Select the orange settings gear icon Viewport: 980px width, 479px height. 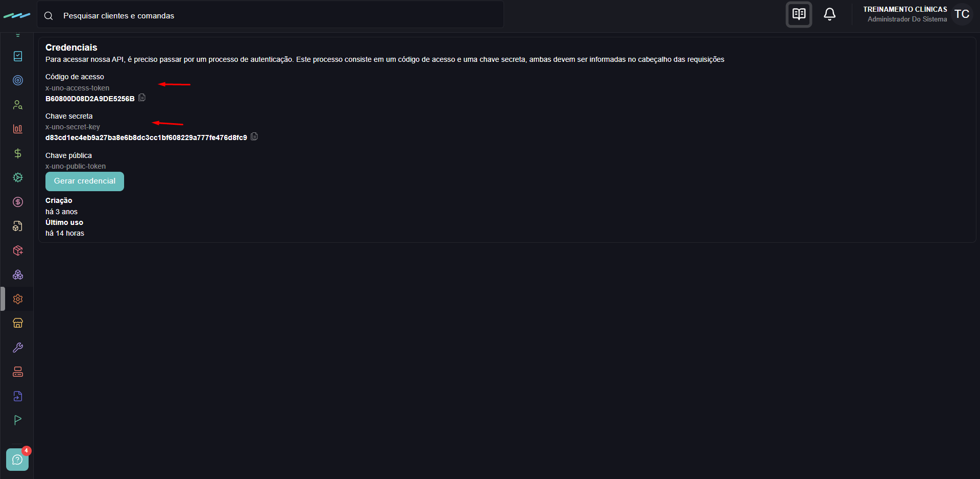pos(18,299)
